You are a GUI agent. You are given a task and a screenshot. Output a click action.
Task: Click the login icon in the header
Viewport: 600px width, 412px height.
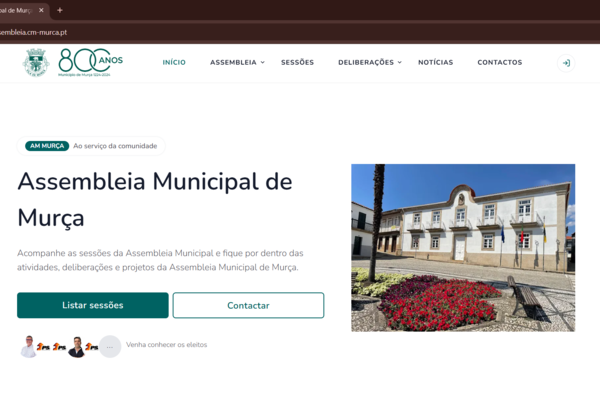566,63
